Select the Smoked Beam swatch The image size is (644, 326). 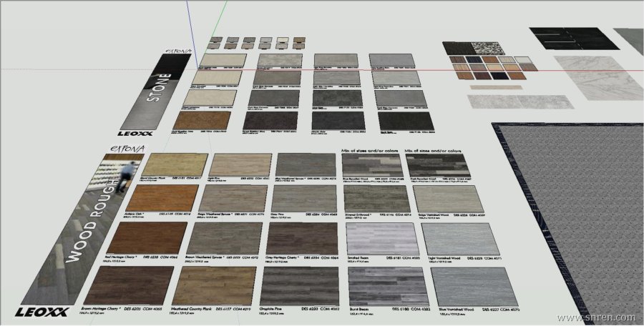pos(382,239)
